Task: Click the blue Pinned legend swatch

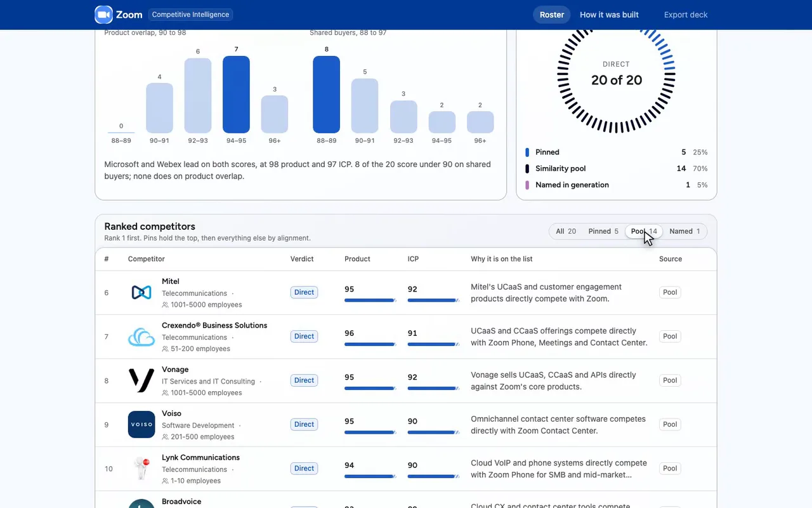Action: (x=527, y=152)
